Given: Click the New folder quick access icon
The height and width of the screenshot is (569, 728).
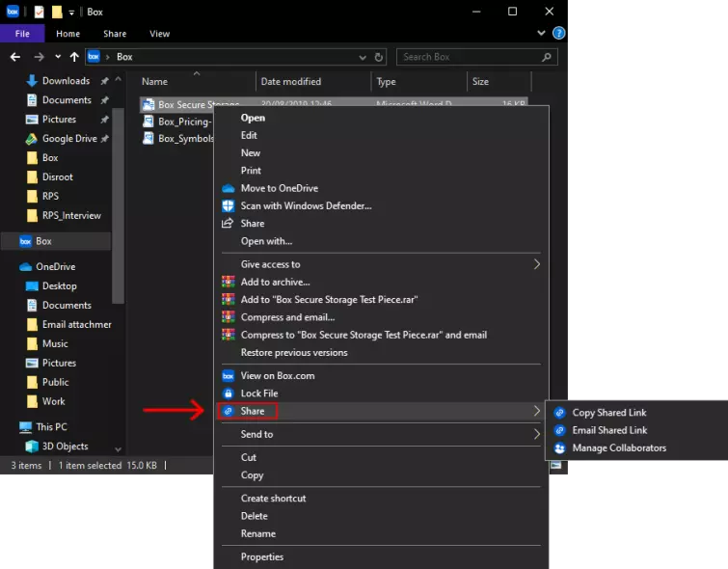Looking at the screenshot, I should 57,13.
